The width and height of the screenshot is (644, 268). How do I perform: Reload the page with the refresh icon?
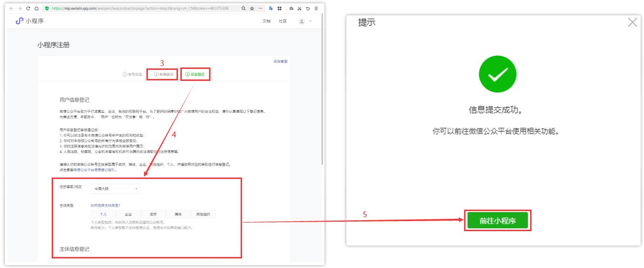point(28,9)
